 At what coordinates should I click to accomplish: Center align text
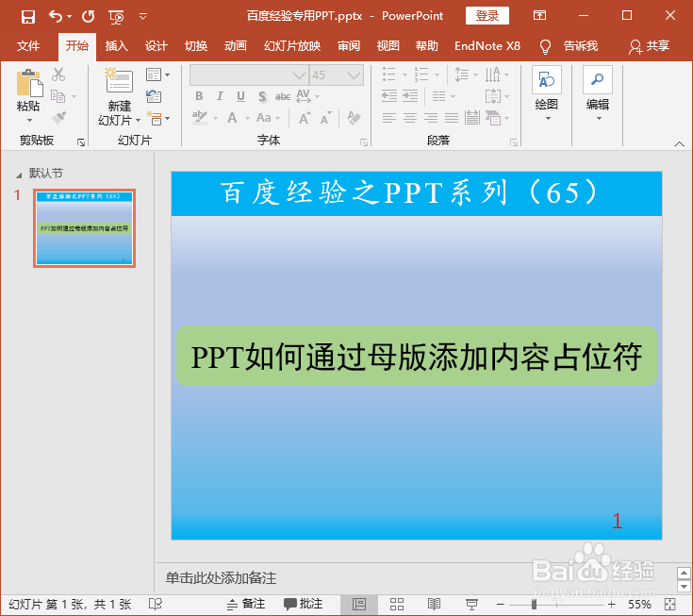click(x=410, y=118)
